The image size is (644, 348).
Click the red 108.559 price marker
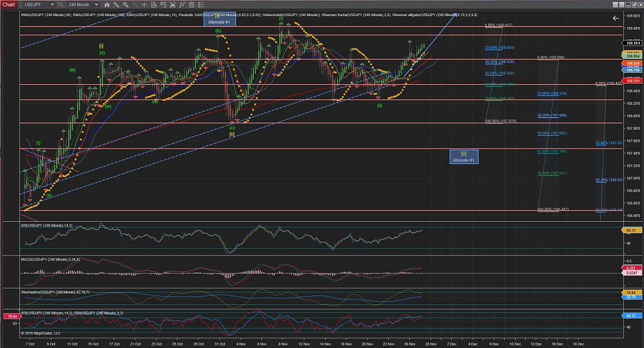point(632,81)
